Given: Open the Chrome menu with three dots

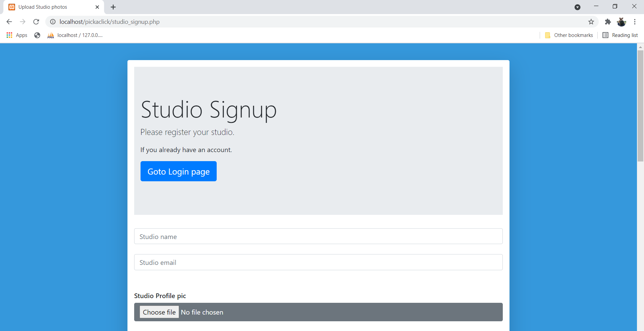Looking at the screenshot, I should pyautogui.click(x=635, y=22).
